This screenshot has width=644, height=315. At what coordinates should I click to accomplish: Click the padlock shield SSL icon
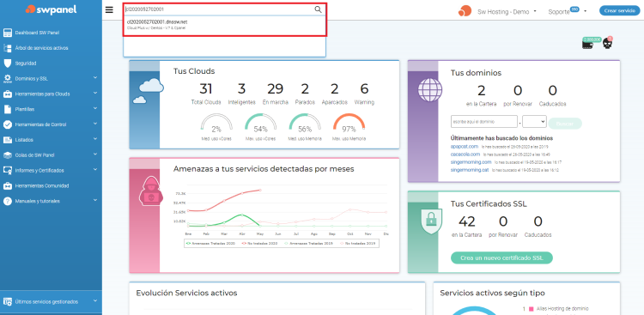[432, 221]
